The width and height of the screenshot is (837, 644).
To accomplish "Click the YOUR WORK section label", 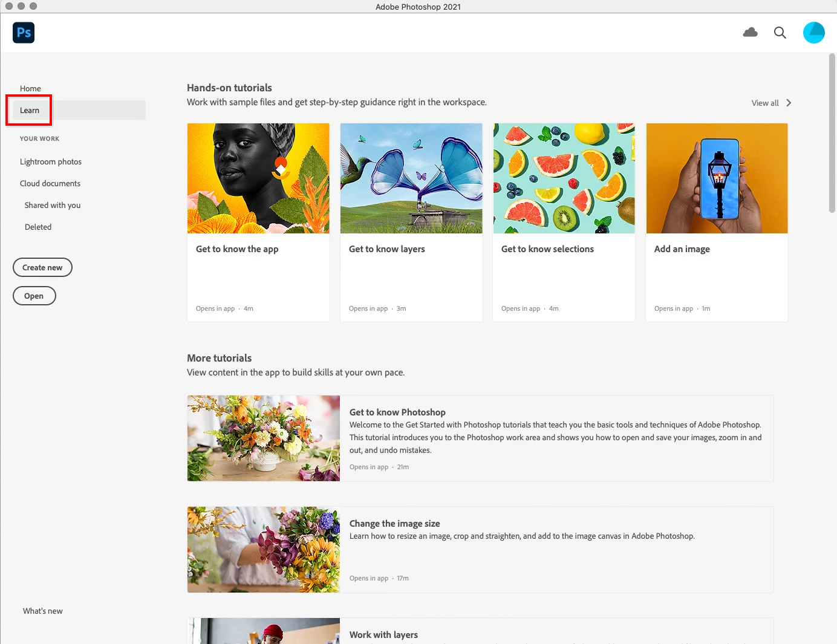I will pyautogui.click(x=39, y=138).
